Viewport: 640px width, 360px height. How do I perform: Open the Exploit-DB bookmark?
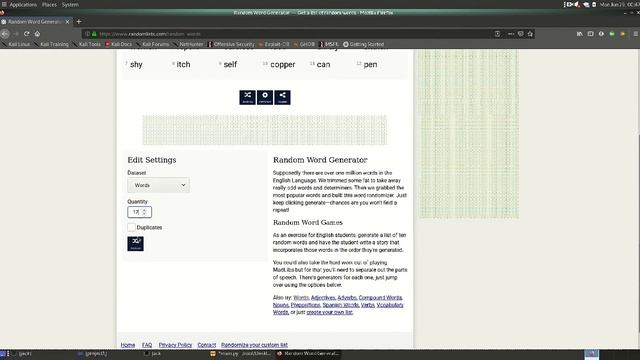(274, 44)
